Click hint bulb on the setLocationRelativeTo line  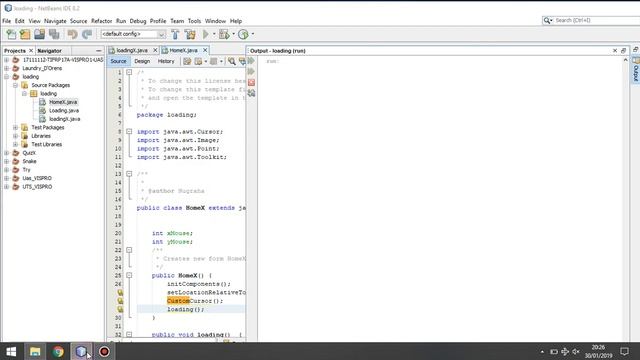120,292
